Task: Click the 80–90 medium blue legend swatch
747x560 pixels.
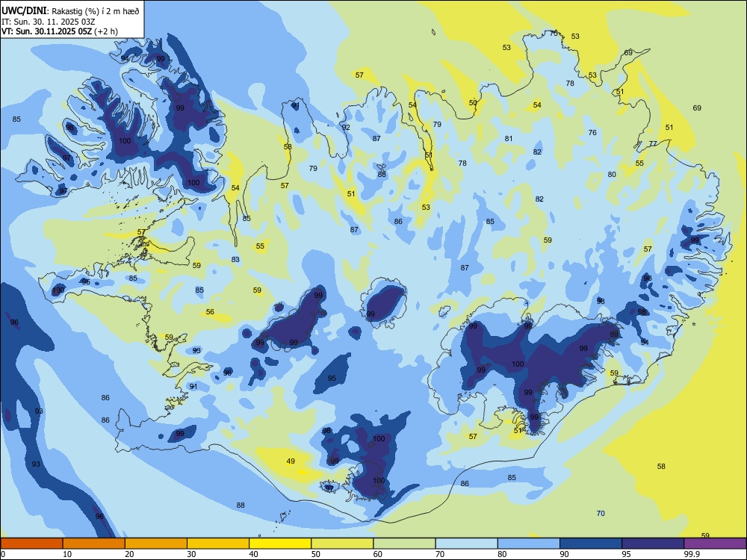Action: pos(529,544)
